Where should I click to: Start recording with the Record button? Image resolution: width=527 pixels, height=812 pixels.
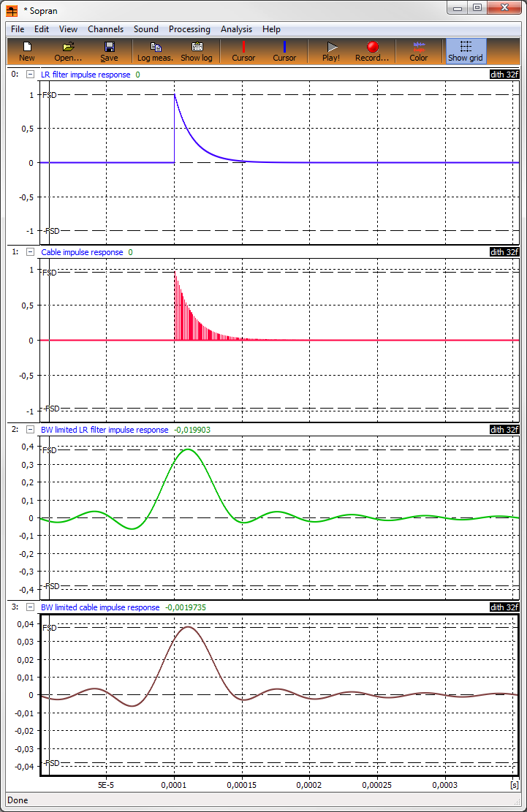(x=372, y=50)
